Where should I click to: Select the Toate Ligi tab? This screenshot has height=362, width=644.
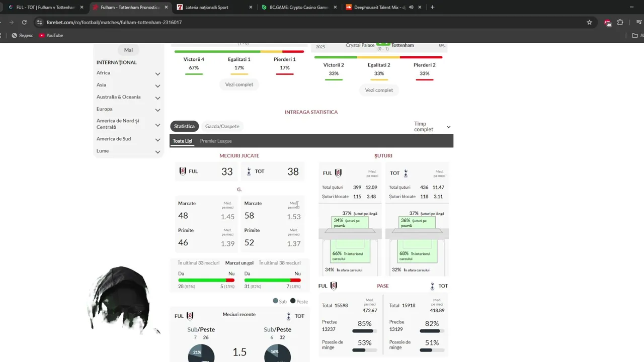click(x=183, y=141)
